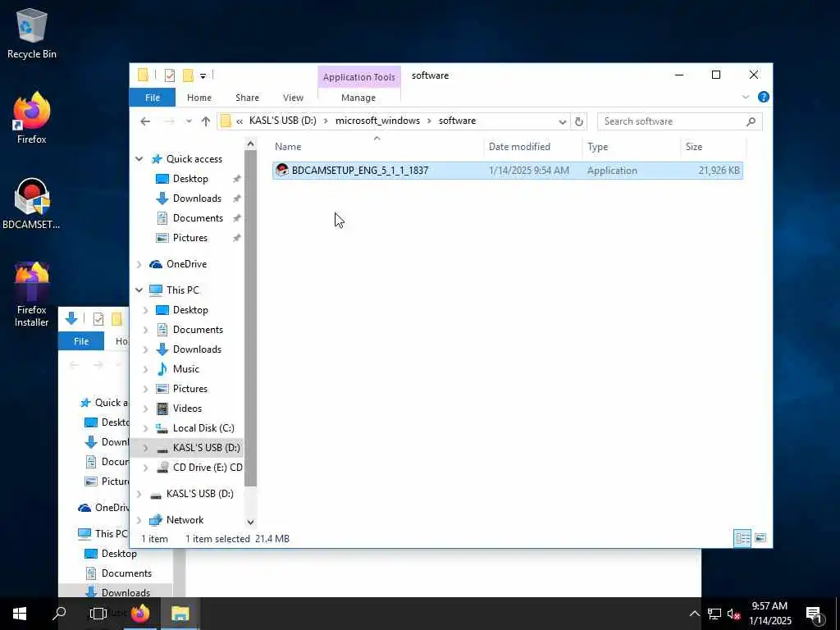Open the network status tray icon
The image size is (840, 630).
pos(714,614)
